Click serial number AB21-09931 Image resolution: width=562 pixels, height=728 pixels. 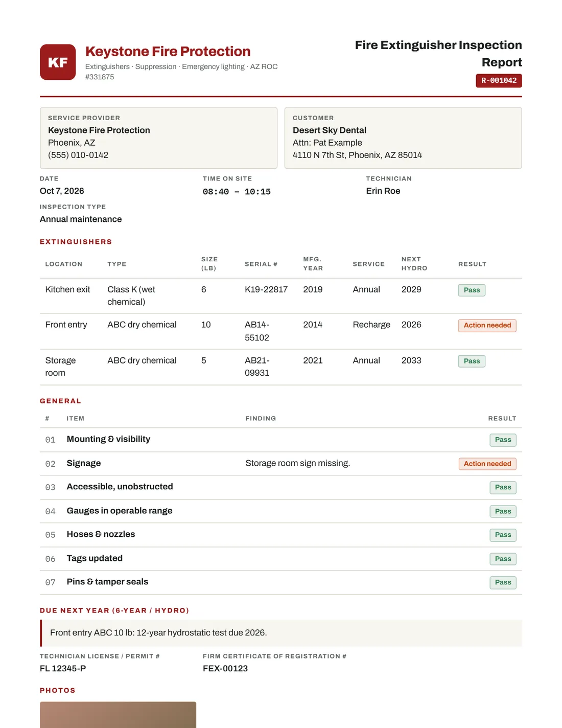[x=257, y=367]
